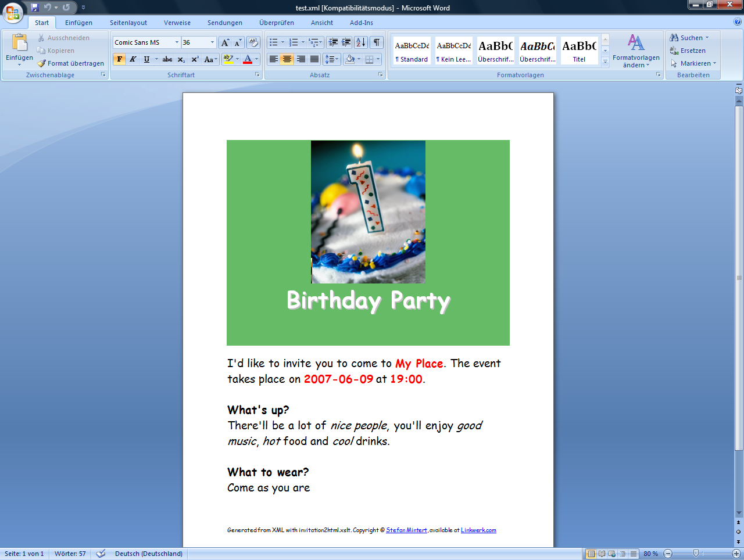Zoom out with the minus button
The width and height of the screenshot is (744, 560).
coord(668,554)
